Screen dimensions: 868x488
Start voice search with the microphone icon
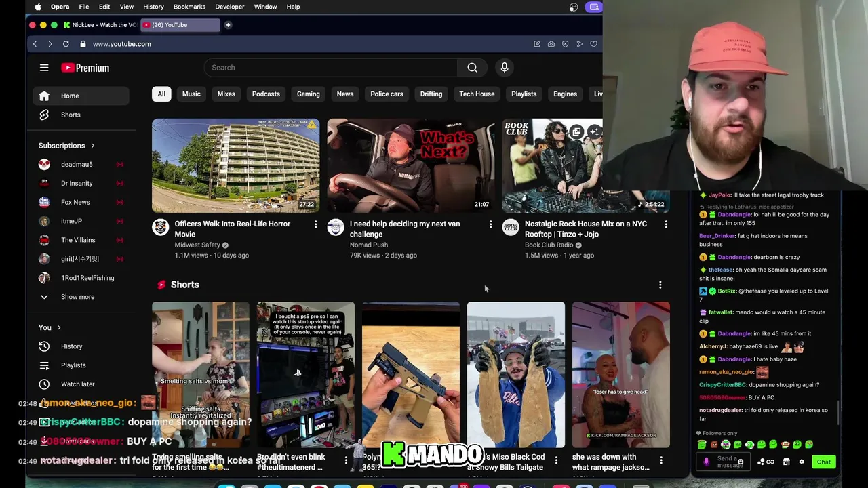click(x=504, y=68)
